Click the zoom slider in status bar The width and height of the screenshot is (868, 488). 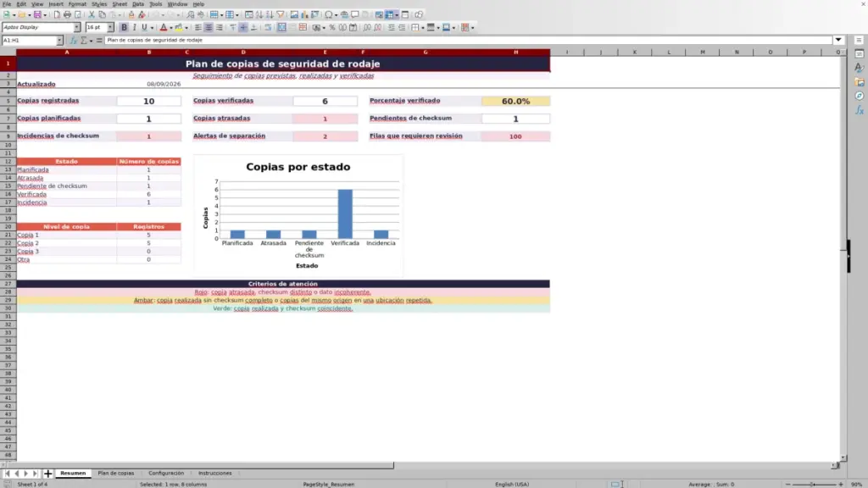pos(814,484)
